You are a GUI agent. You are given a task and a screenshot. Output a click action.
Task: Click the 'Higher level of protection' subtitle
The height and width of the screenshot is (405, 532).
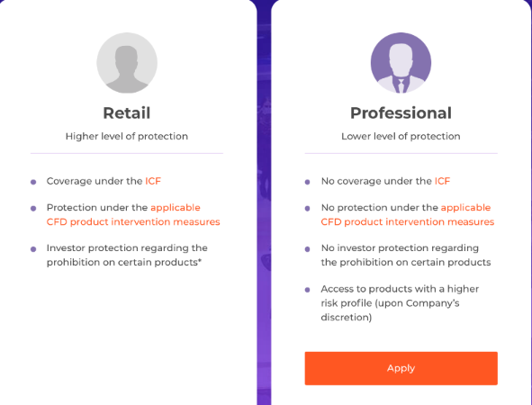pos(127,137)
